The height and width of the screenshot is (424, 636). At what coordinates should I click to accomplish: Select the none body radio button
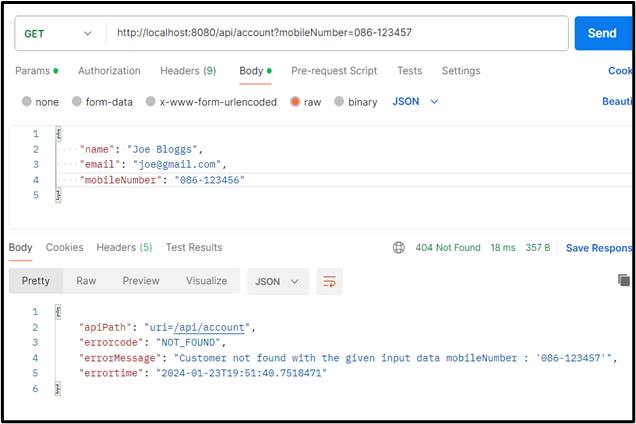[x=27, y=102]
